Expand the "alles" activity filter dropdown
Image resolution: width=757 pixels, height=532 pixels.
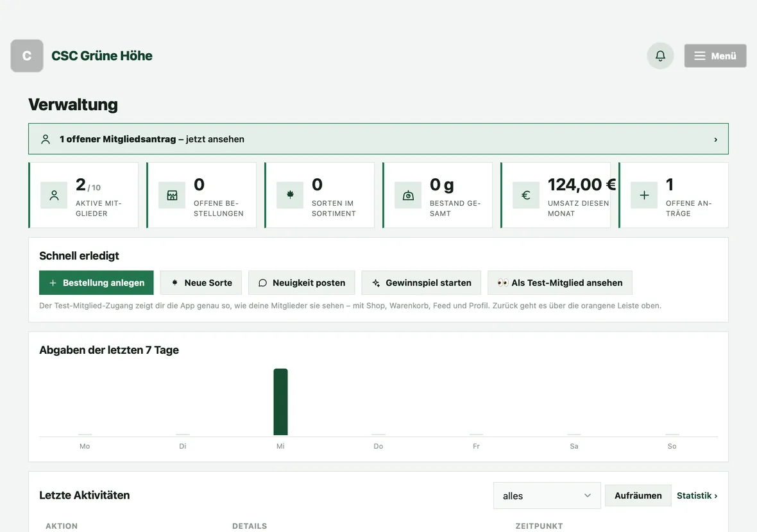(x=547, y=495)
